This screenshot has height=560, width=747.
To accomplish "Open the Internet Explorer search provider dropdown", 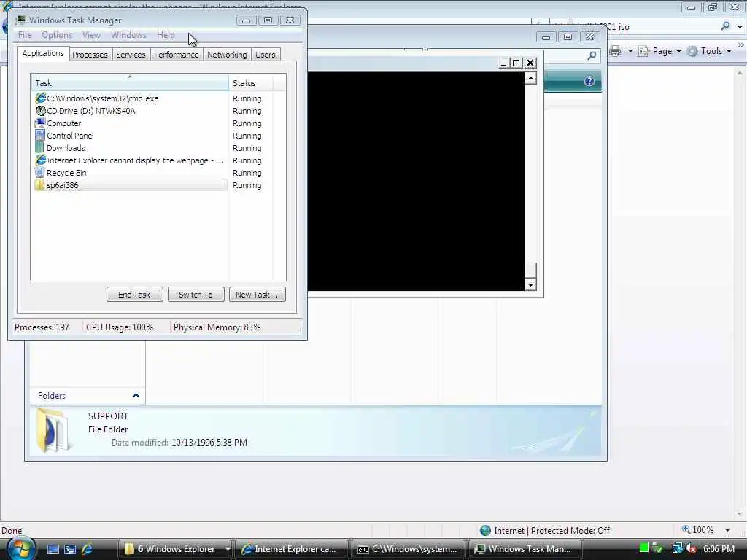I will pos(740,27).
